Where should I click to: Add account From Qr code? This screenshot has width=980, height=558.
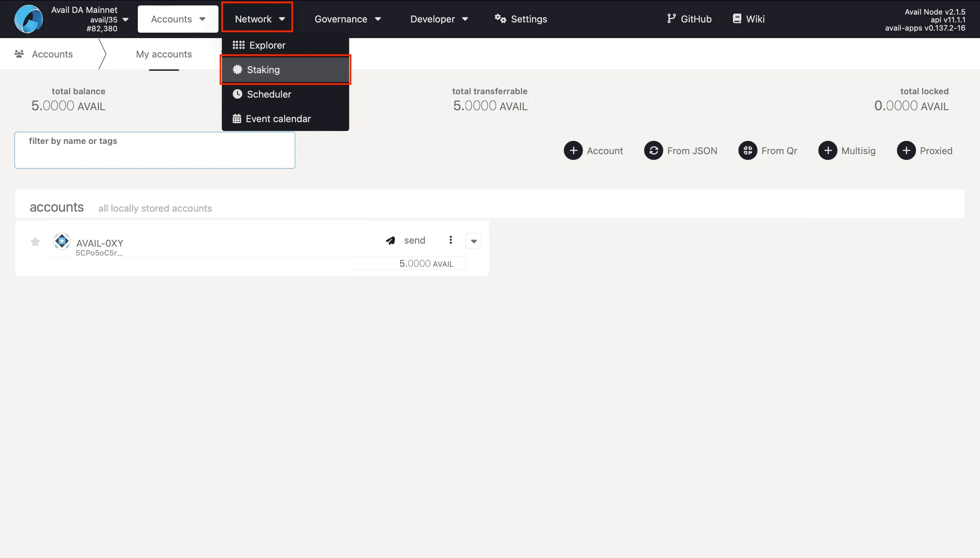pyautogui.click(x=768, y=151)
